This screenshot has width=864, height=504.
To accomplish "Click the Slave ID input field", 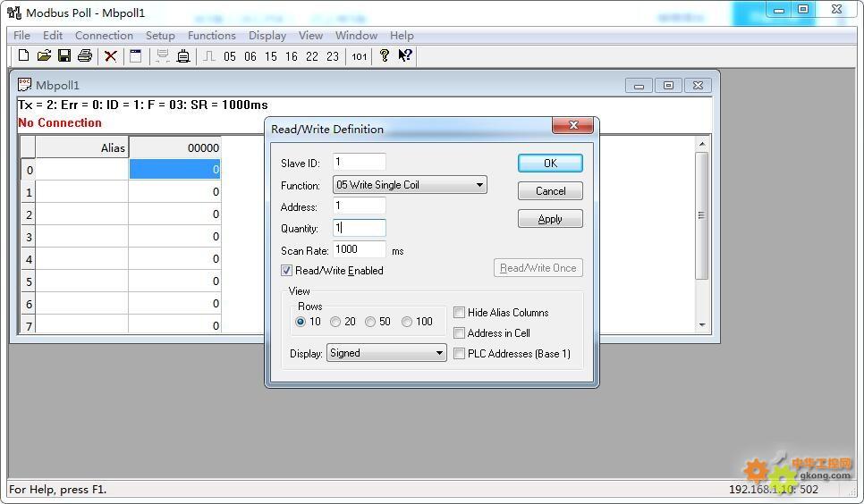I will [360, 162].
